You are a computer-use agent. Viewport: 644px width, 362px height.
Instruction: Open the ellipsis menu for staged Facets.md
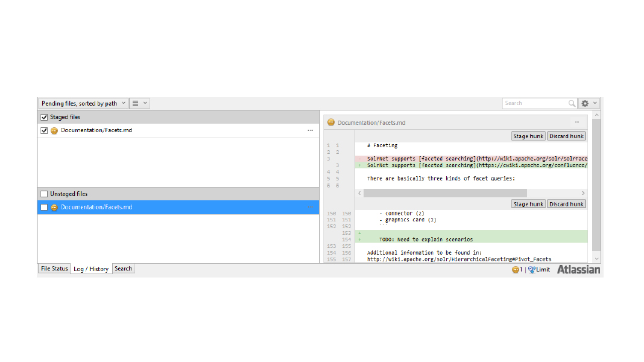click(x=310, y=130)
